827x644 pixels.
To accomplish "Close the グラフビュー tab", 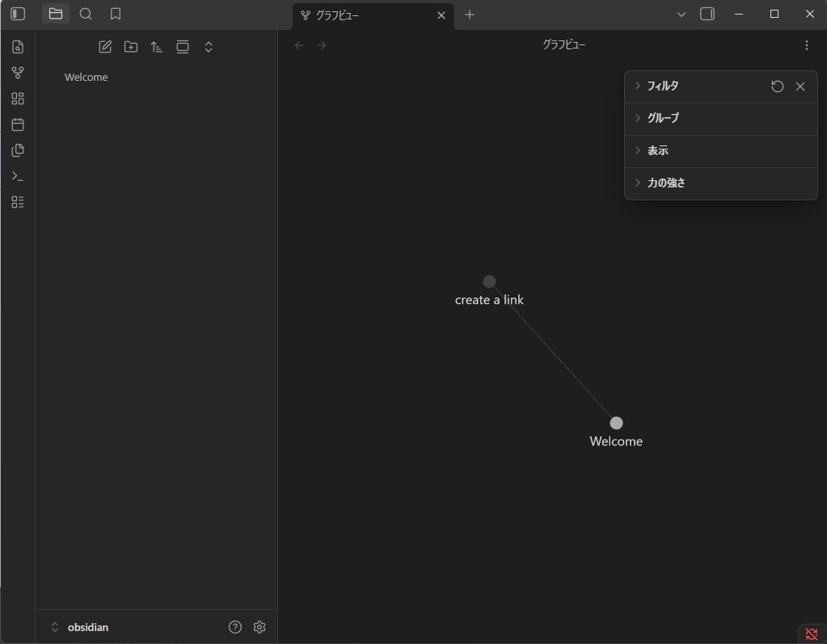I will (441, 15).
